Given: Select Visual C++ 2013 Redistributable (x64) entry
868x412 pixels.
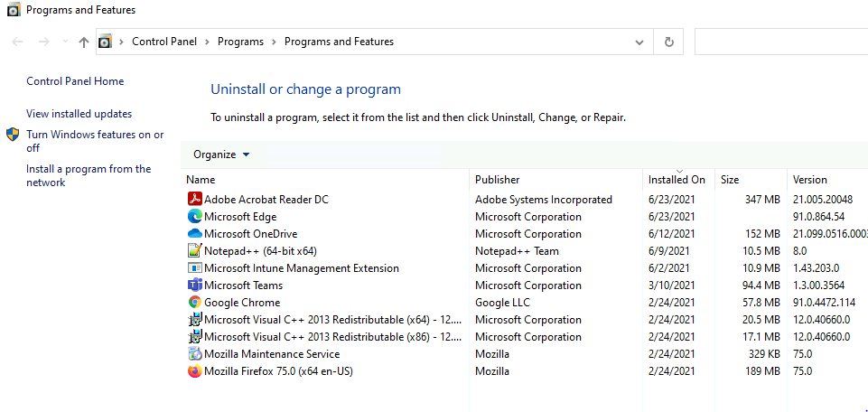Looking at the screenshot, I should pyautogui.click(x=333, y=320).
